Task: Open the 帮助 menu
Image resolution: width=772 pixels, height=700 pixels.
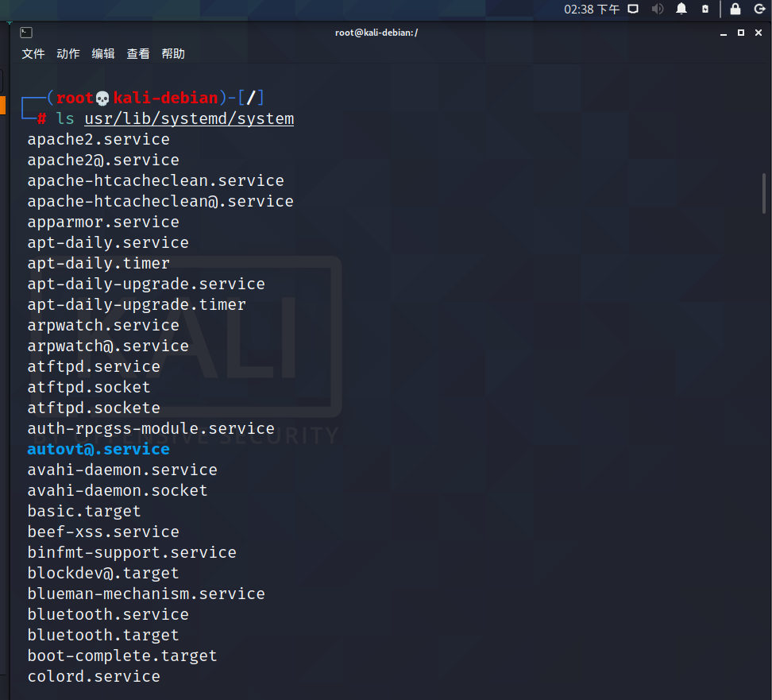Action: tap(173, 54)
